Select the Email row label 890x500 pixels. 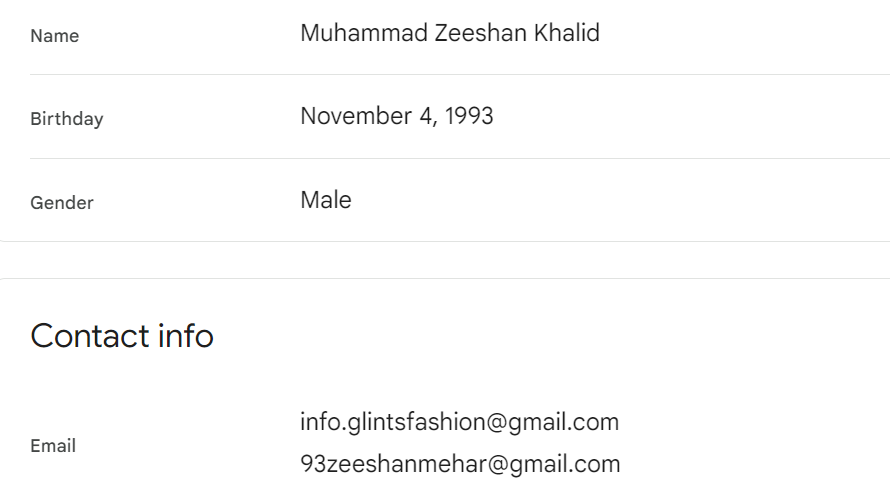coord(53,446)
